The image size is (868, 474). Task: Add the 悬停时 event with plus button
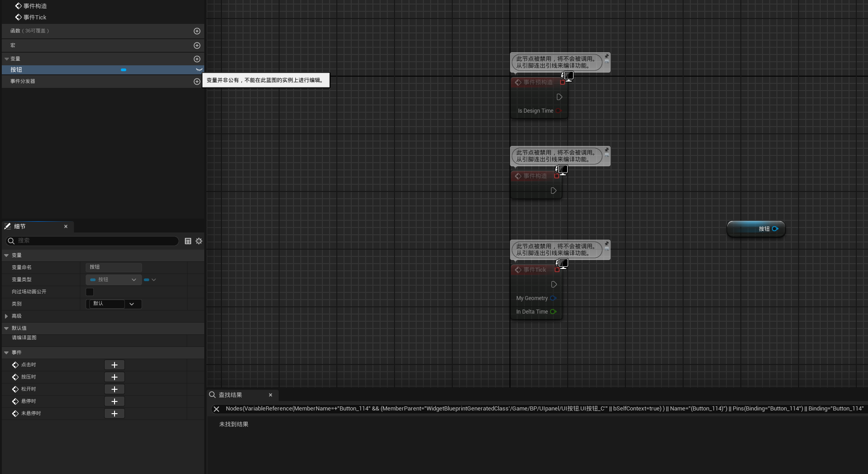coord(115,401)
